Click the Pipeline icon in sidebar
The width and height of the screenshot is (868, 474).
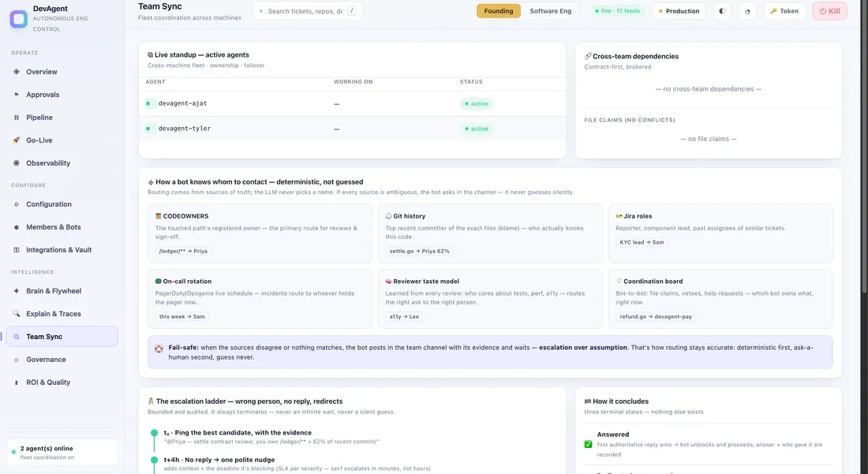click(x=16, y=118)
